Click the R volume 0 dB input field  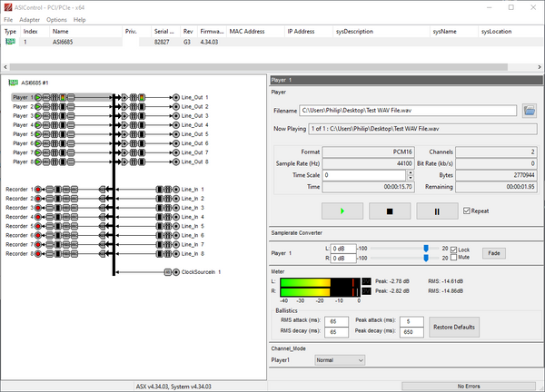pyautogui.click(x=343, y=259)
